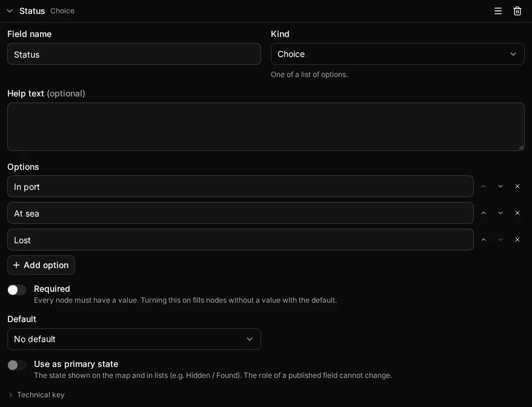The image size is (532, 407).
Task: Edit the 'Lost' option field
Action: click(x=240, y=240)
